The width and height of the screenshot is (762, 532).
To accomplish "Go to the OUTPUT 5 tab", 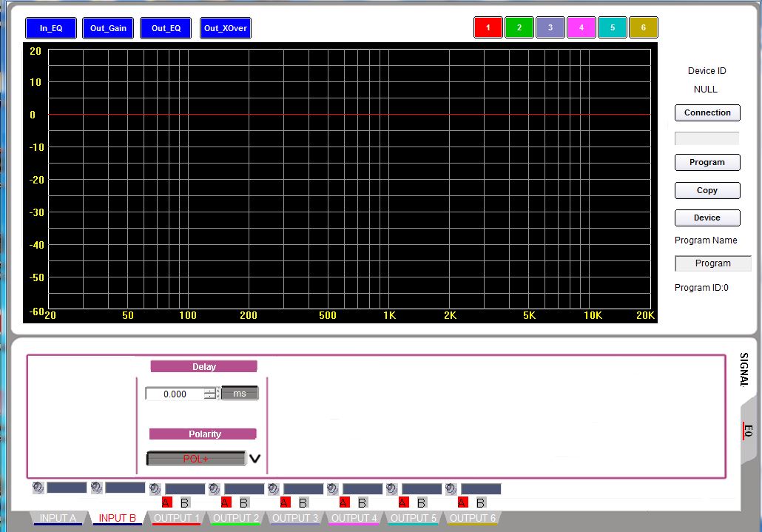I will [x=414, y=518].
